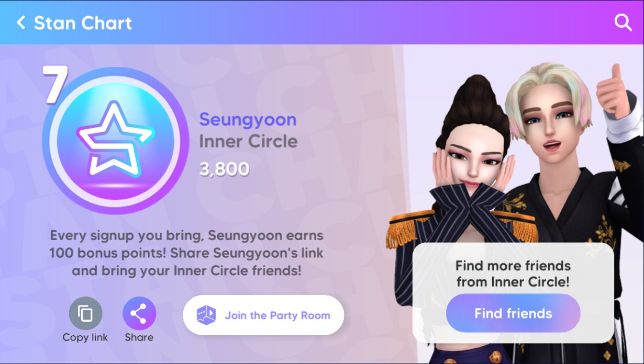Tap the back arrow icon
644x364 pixels.
click(x=21, y=22)
